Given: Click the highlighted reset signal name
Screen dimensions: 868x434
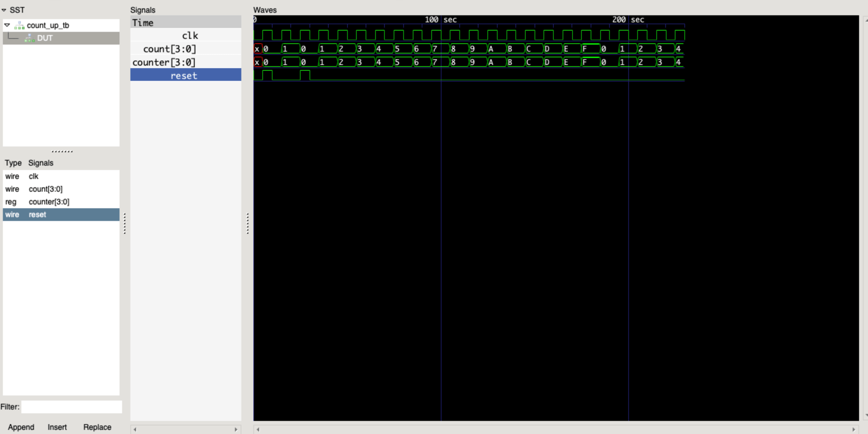Looking at the screenshot, I should pyautogui.click(x=184, y=76).
